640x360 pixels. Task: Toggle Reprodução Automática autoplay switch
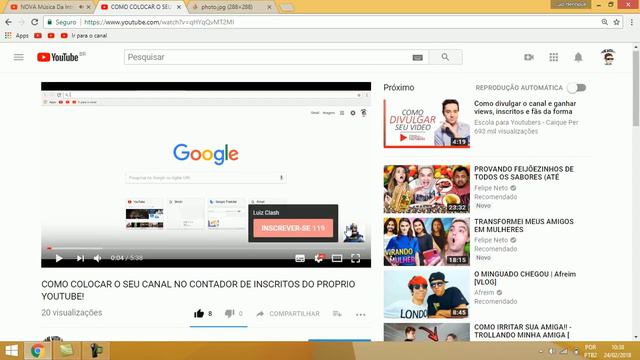tap(577, 88)
